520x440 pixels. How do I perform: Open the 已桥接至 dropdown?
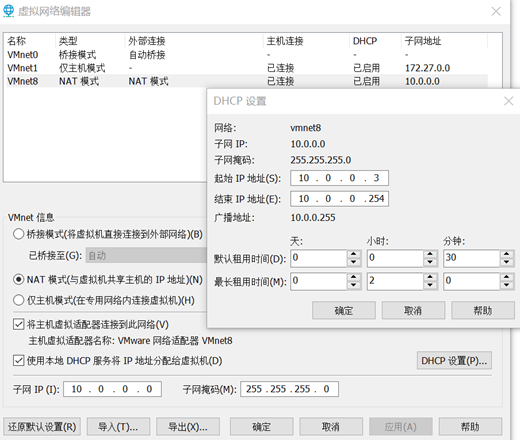point(146,255)
